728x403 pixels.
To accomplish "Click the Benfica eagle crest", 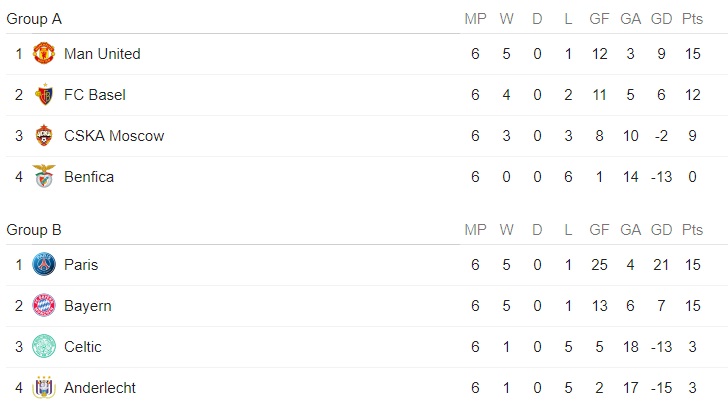I will [x=44, y=176].
